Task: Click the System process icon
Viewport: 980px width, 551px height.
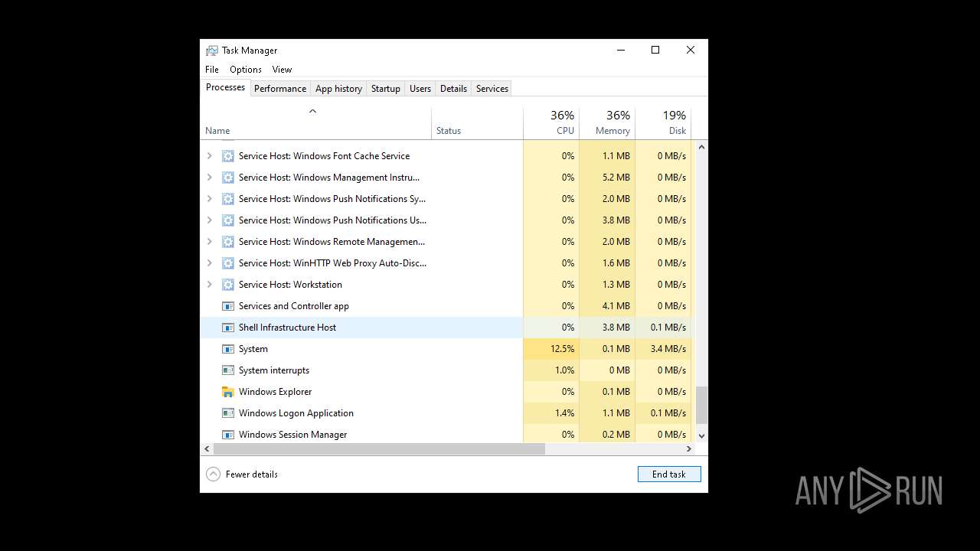Action: coord(227,349)
